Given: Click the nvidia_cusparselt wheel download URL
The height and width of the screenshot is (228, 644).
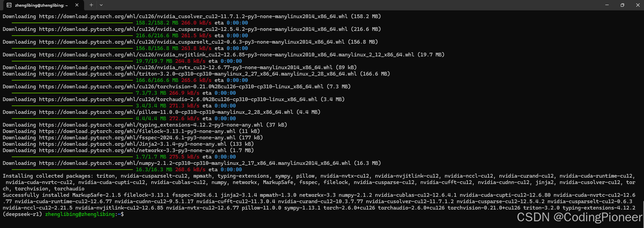Looking at the screenshot, I should point(192,42).
